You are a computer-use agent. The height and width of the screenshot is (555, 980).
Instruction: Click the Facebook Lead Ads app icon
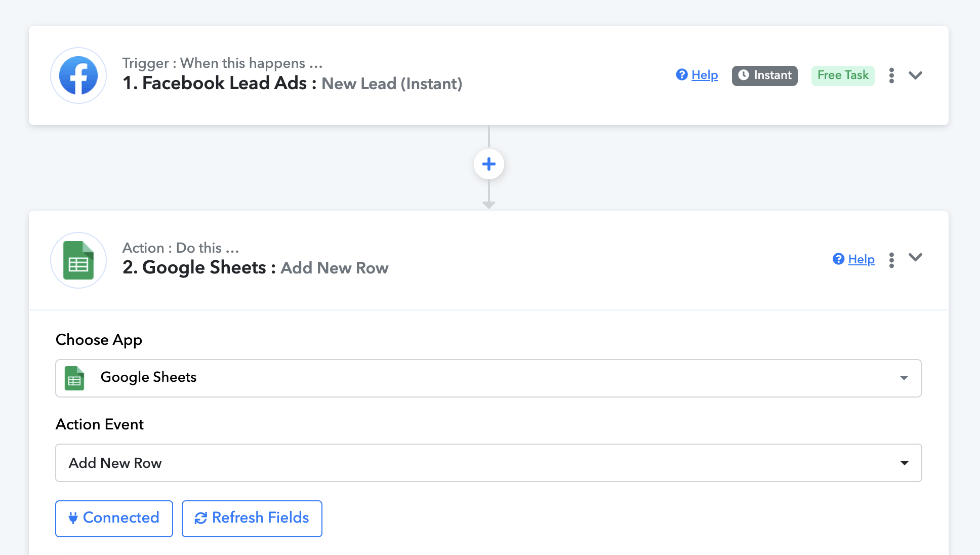coord(78,75)
